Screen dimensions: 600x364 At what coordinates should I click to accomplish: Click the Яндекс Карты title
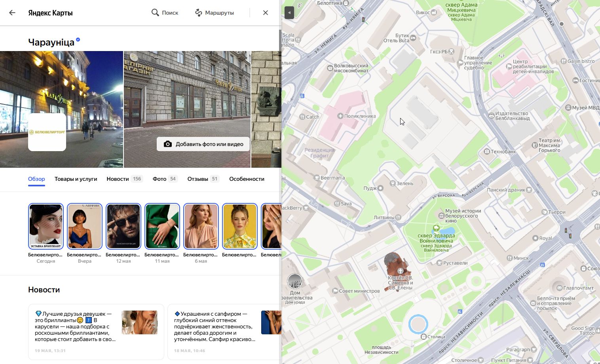tap(50, 13)
